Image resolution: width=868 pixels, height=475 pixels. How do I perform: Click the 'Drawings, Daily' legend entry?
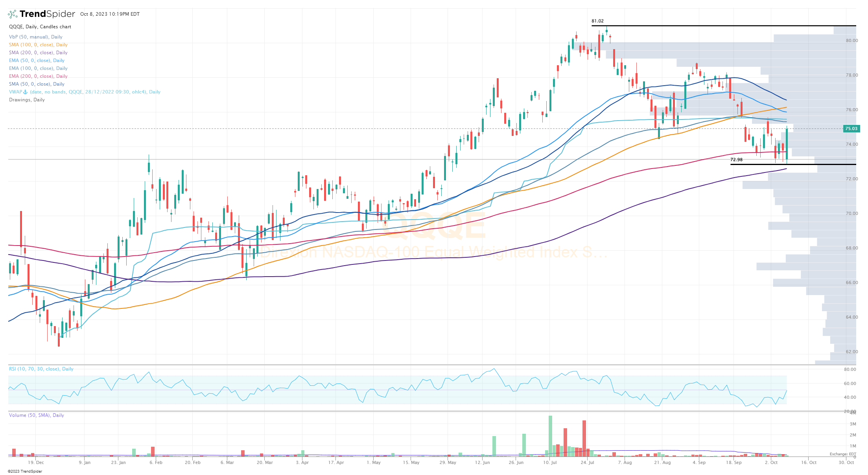27,100
